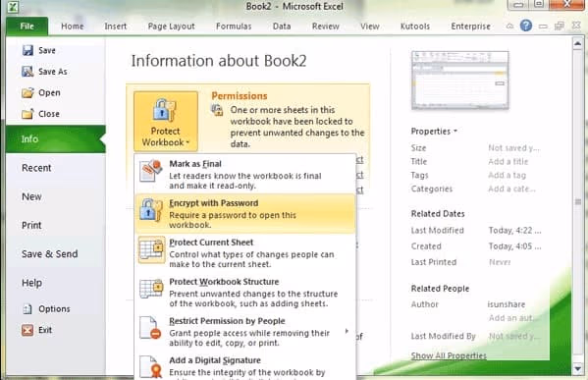Click the workbook preview thumbnail
Image resolution: width=588 pixels, height=380 pixels.
pos(460,81)
